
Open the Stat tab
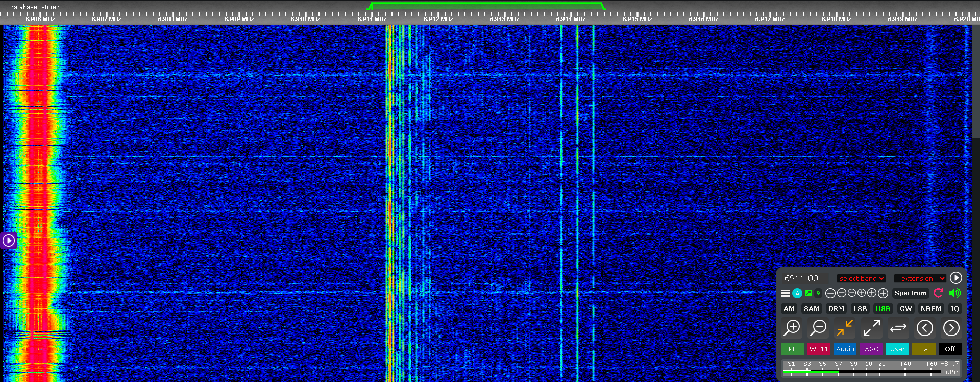[x=923, y=349]
